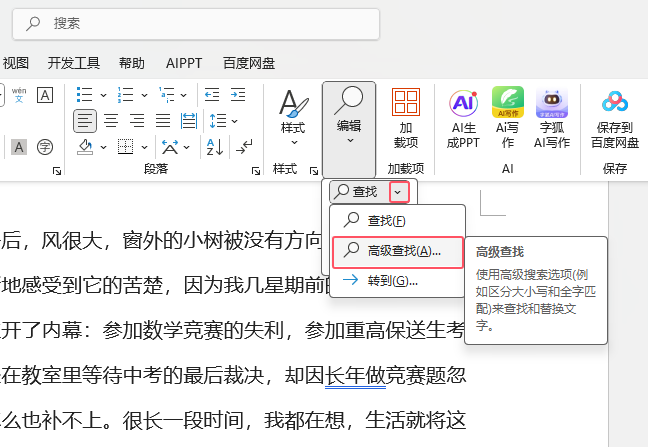Open the AIPPT tab
Image resolution: width=648 pixels, height=447 pixels.
(184, 63)
